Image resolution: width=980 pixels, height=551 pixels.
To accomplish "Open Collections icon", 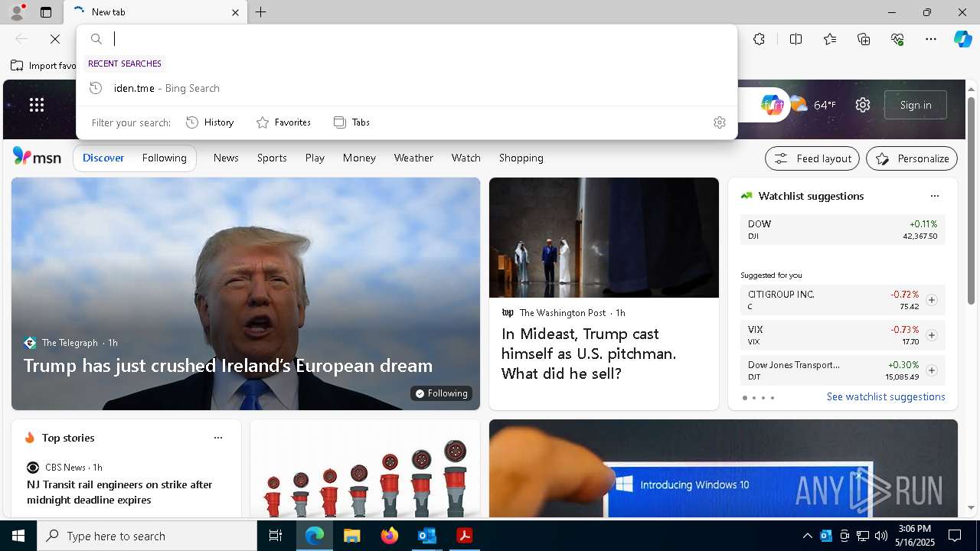I will click(864, 39).
